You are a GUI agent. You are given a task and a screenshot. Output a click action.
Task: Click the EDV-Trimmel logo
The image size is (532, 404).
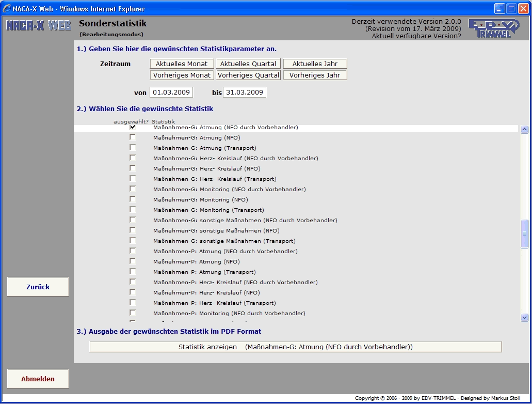coord(494,28)
